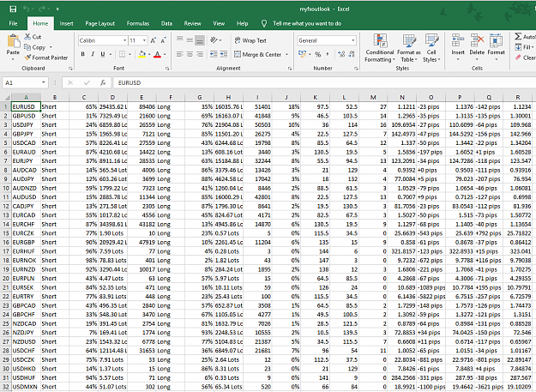Image resolution: width=536 pixels, height=392 pixels.
Task: Increase font size with large A
Action: click(x=153, y=40)
